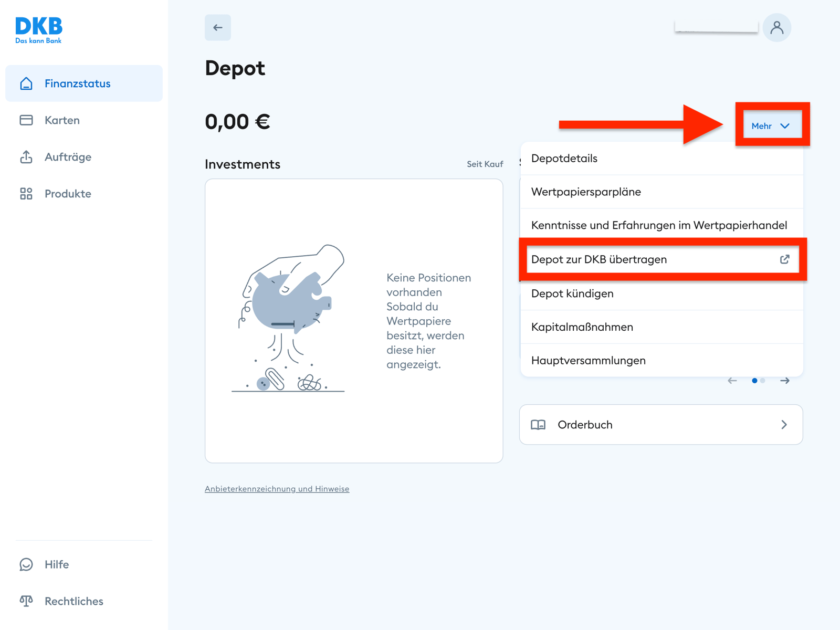840x630 pixels.
Task: Select Depotdetails from the menu
Action: click(x=564, y=158)
